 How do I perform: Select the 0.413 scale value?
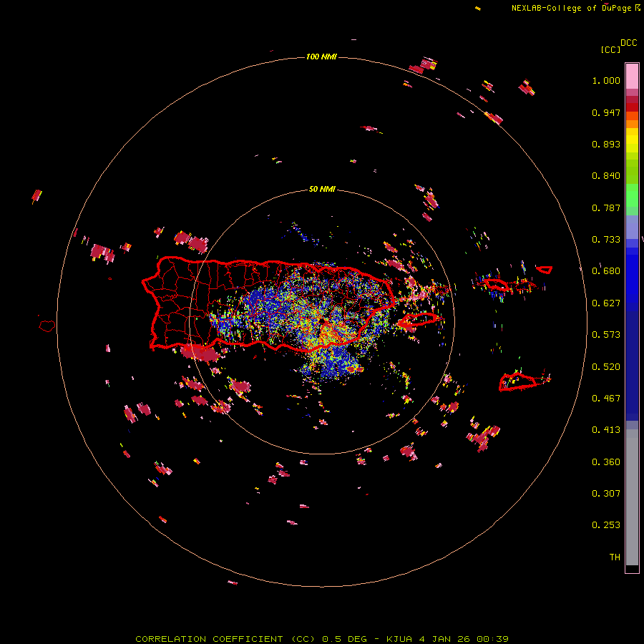click(606, 430)
